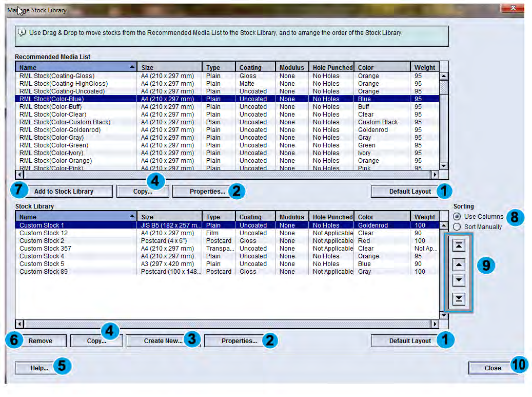Select the RML Stock(Color-Buff) row
Viewport: 532px width, 397px height.
[227, 107]
